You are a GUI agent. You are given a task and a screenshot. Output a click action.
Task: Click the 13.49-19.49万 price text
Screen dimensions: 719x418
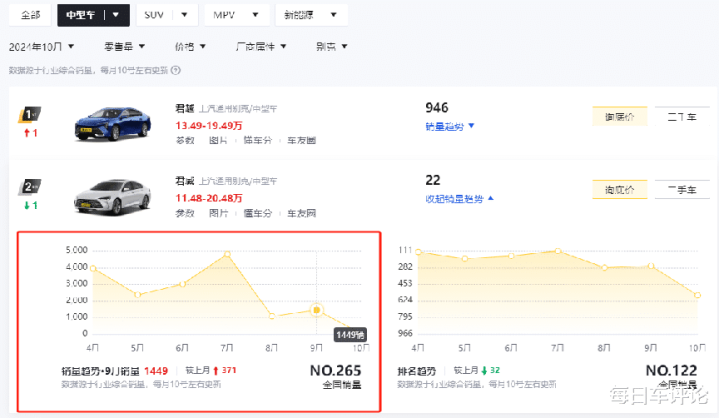[x=209, y=125]
